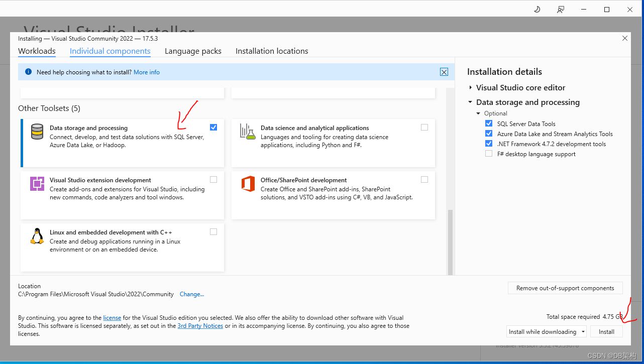Click Total space required 4.75 GB text
The image size is (644, 364).
click(x=585, y=317)
